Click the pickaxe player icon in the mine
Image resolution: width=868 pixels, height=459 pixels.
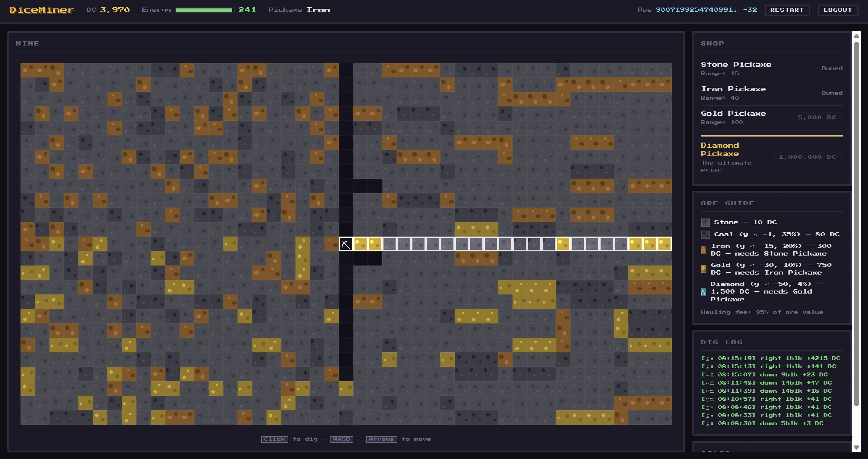coord(346,244)
